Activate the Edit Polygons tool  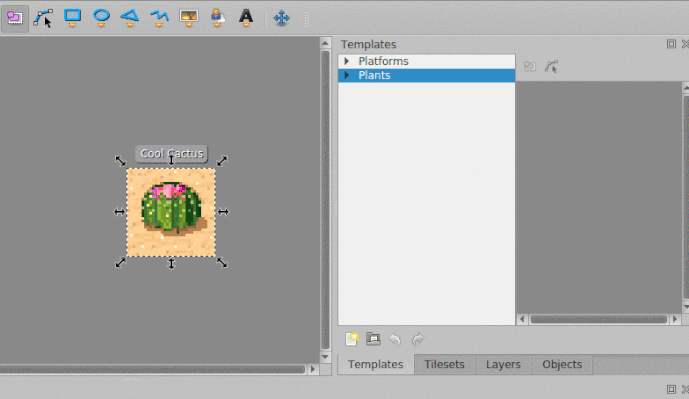[43, 18]
